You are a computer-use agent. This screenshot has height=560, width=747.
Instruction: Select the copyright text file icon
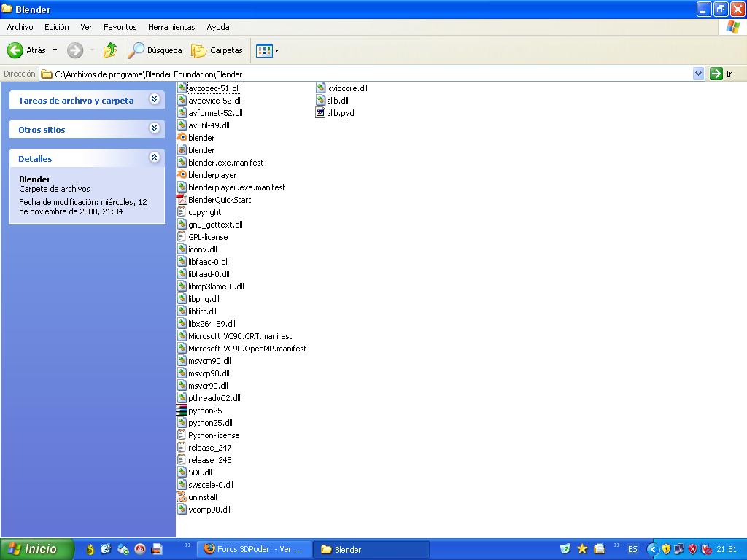pyautogui.click(x=182, y=212)
